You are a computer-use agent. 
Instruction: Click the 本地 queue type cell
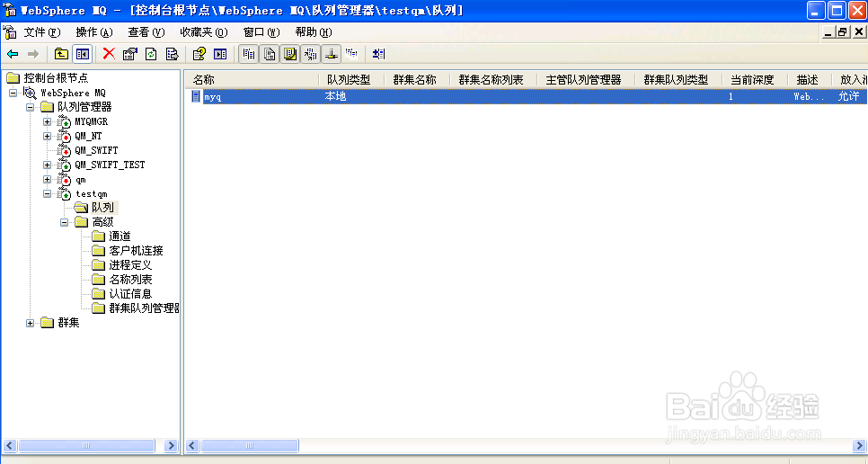point(335,96)
